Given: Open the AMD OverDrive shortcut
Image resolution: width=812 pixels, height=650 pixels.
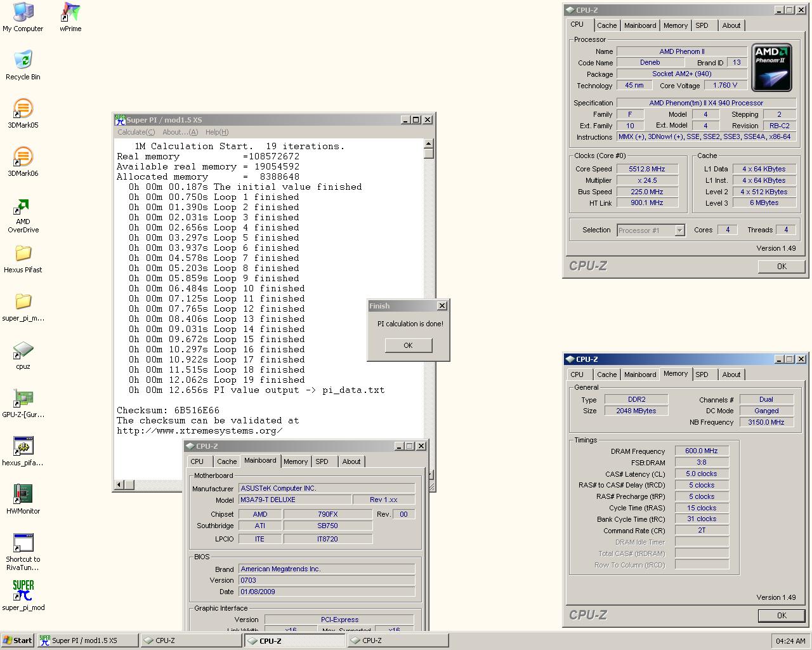Looking at the screenshot, I should (x=23, y=216).
